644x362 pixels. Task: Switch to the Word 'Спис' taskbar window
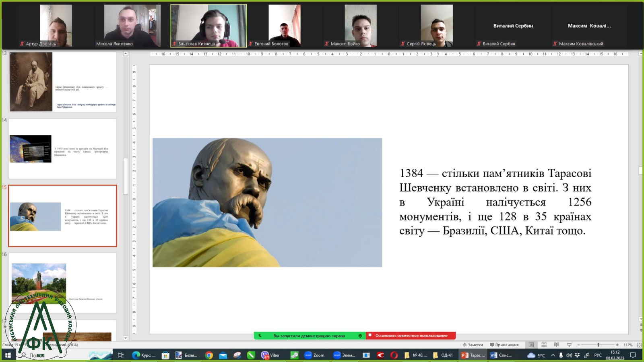pyautogui.click(x=502, y=355)
